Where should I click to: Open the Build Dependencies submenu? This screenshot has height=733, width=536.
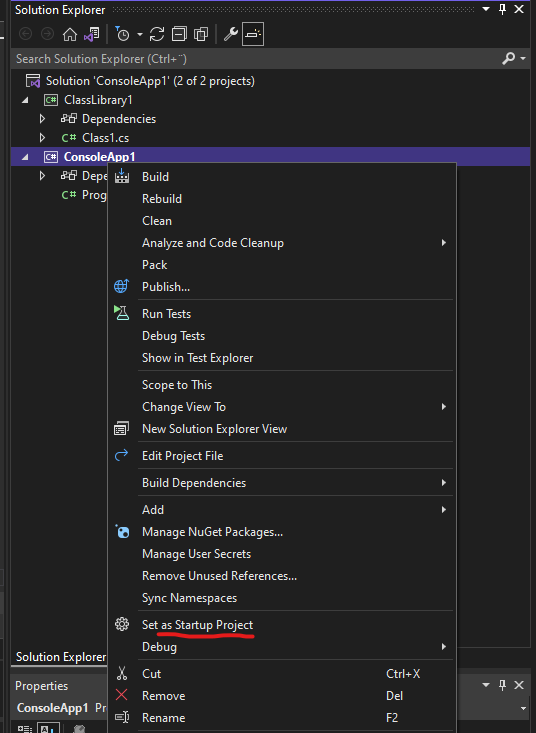click(282, 482)
